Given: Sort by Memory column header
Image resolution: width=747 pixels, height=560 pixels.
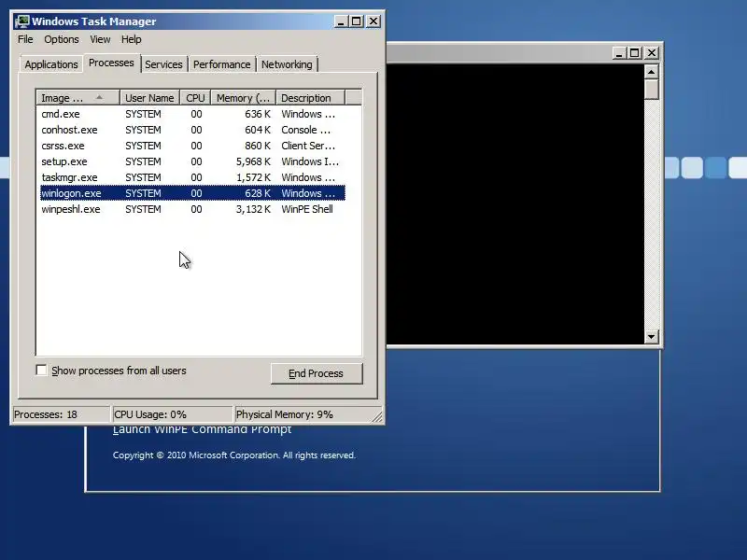Looking at the screenshot, I should [x=244, y=98].
